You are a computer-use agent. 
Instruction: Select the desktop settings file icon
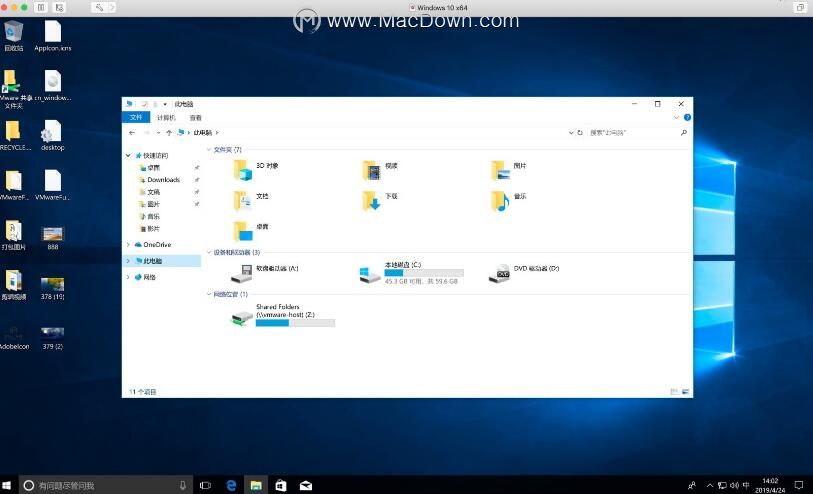[52, 135]
